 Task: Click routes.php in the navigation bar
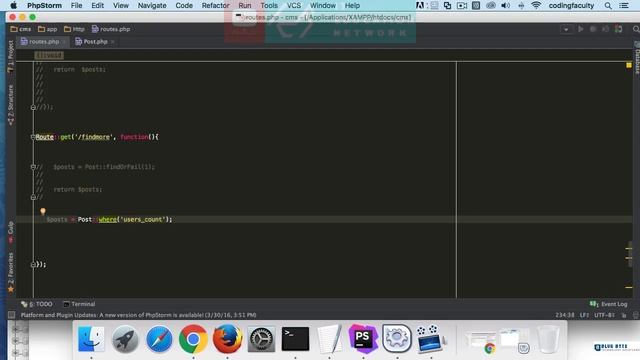click(111, 29)
